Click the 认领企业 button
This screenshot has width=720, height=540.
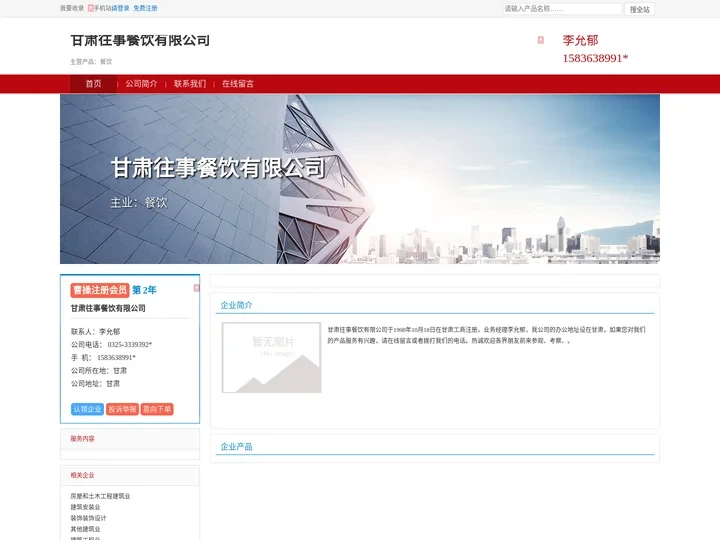(87, 409)
